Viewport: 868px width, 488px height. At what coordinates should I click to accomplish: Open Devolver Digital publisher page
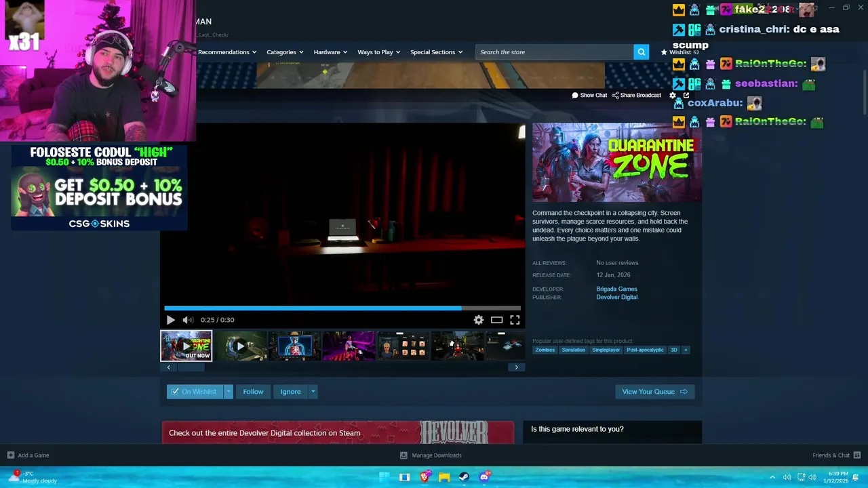coord(616,298)
